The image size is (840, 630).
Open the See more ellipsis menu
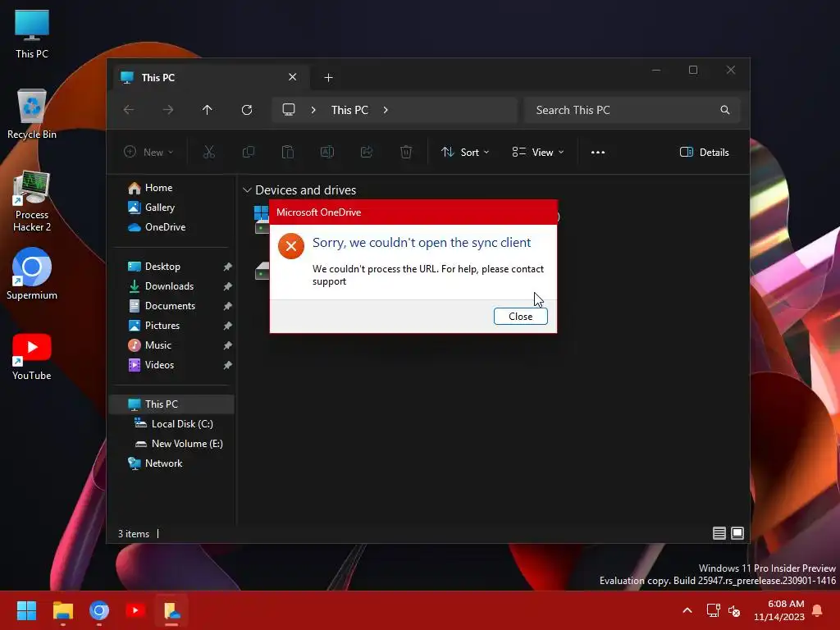[x=598, y=152]
